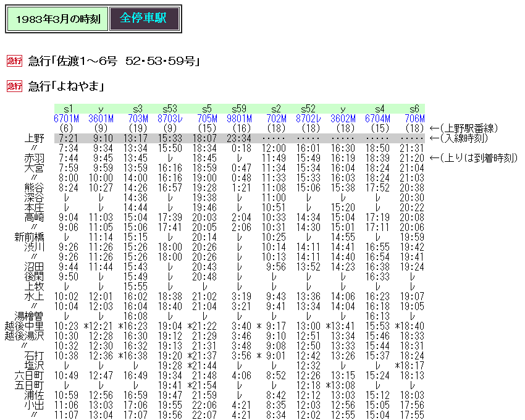This screenshot has width=525, height=420.
Task: Open train number 3602M
Action: coord(343,119)
